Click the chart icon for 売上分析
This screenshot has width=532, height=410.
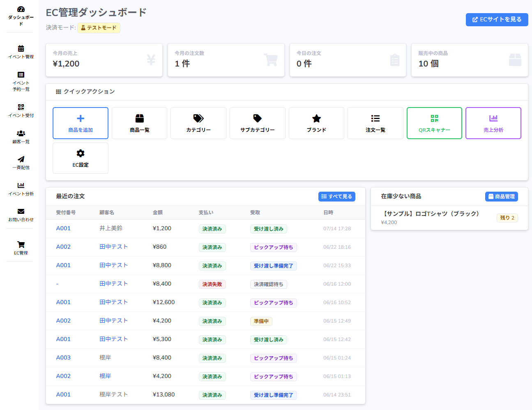[x=493, y=118]
